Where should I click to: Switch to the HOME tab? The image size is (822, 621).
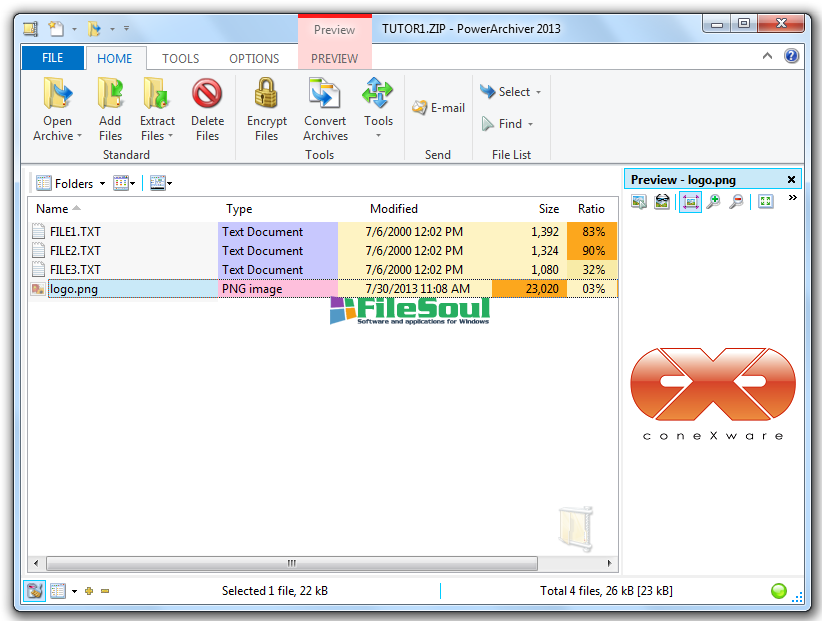coord(115,58)
